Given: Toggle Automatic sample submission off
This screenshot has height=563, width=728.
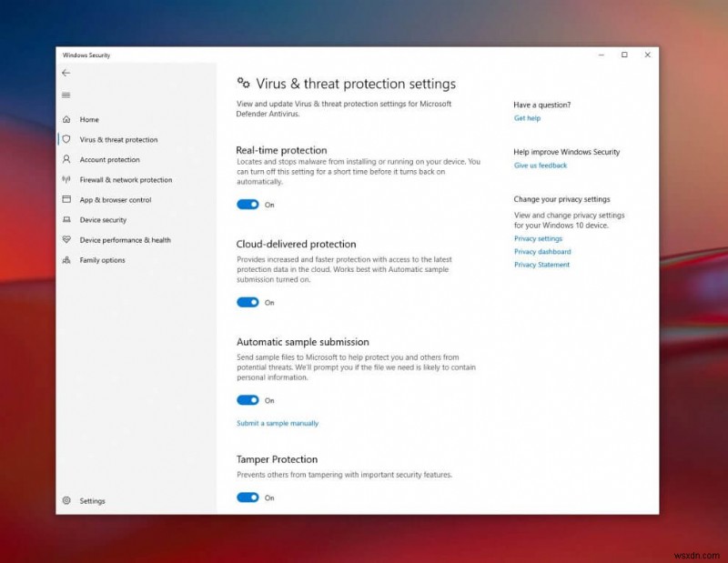Looking at the screenshot, I should (249, 400).
